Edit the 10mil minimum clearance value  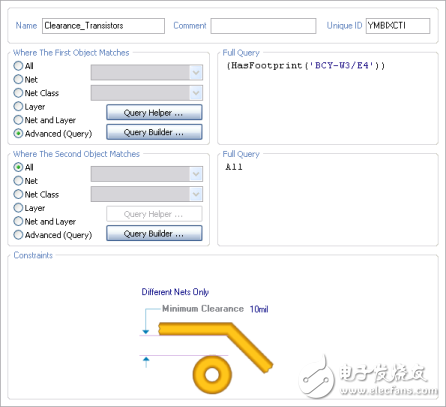259,309
